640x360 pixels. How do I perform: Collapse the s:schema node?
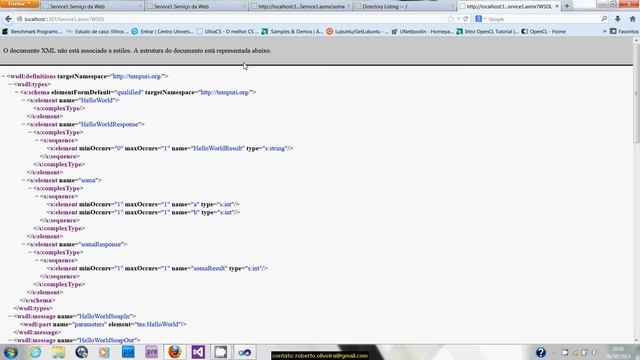pyautogui.click(x=16, y=92)
